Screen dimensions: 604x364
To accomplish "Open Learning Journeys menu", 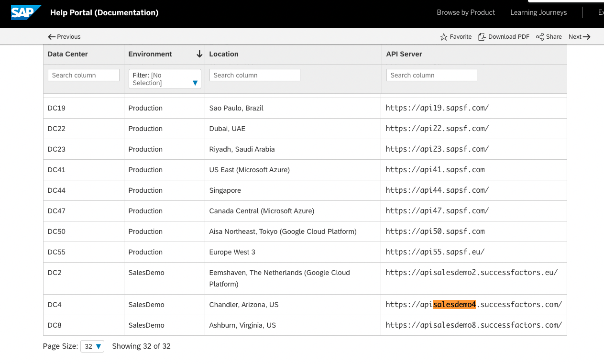I will pos(538,12).
